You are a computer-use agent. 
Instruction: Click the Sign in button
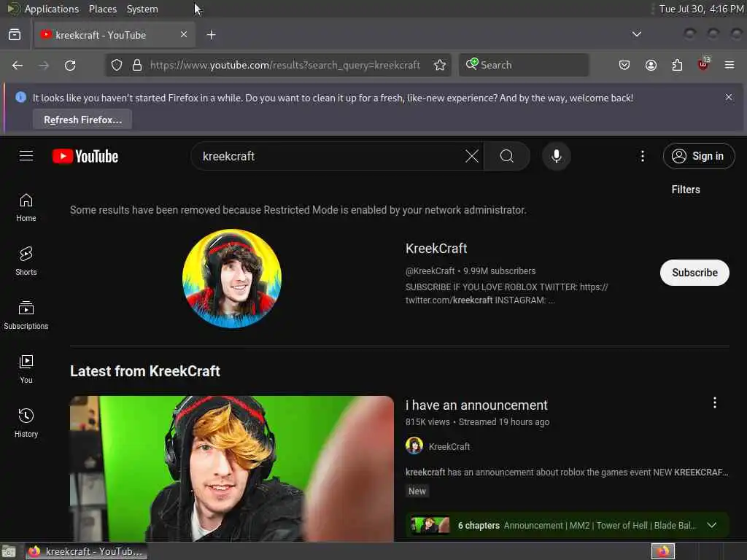click(698, 156)
